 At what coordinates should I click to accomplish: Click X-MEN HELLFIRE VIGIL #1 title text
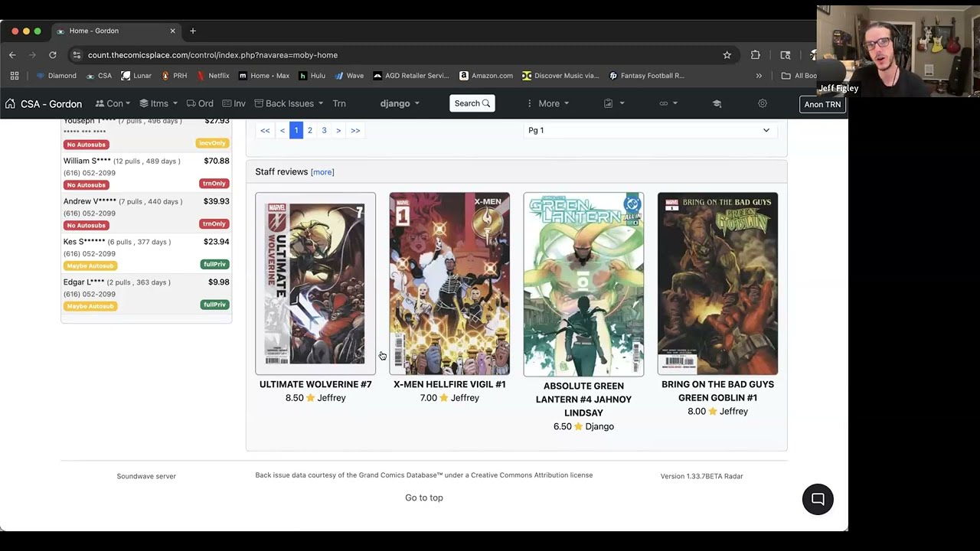pos(449,384)
